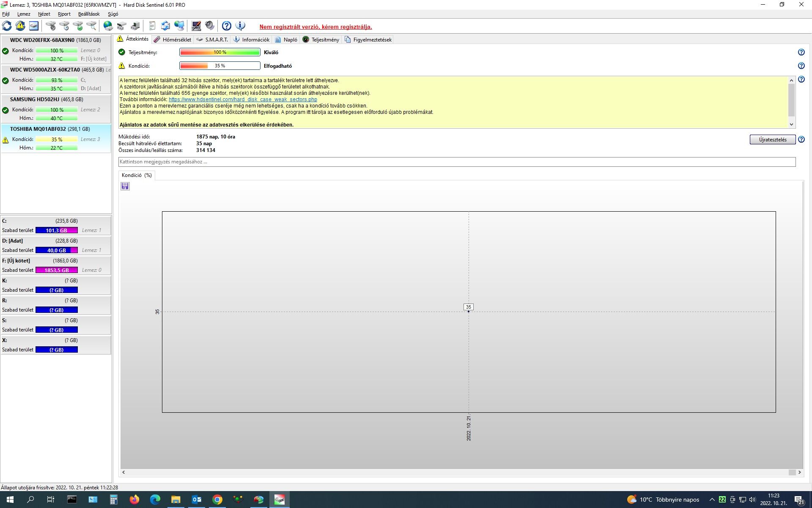Viewport: 812px width, 508px height.
Task: Click the document report toolbar icon
Action: [x=152, y=26]
